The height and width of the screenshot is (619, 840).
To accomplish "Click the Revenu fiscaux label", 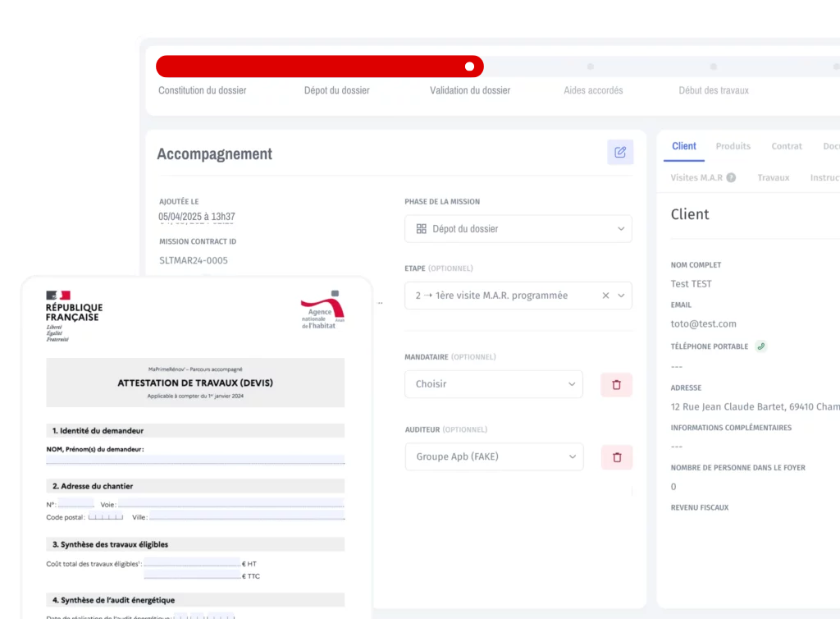I will [x=700, y=507].
